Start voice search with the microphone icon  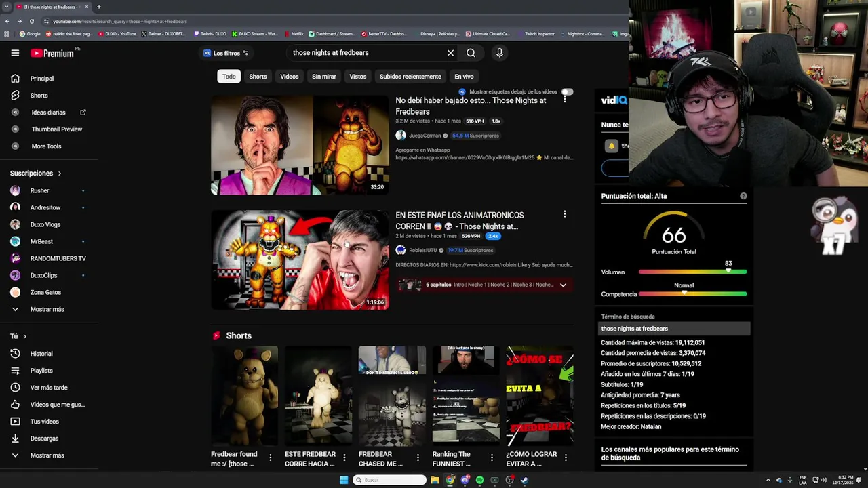click(499, 53)
